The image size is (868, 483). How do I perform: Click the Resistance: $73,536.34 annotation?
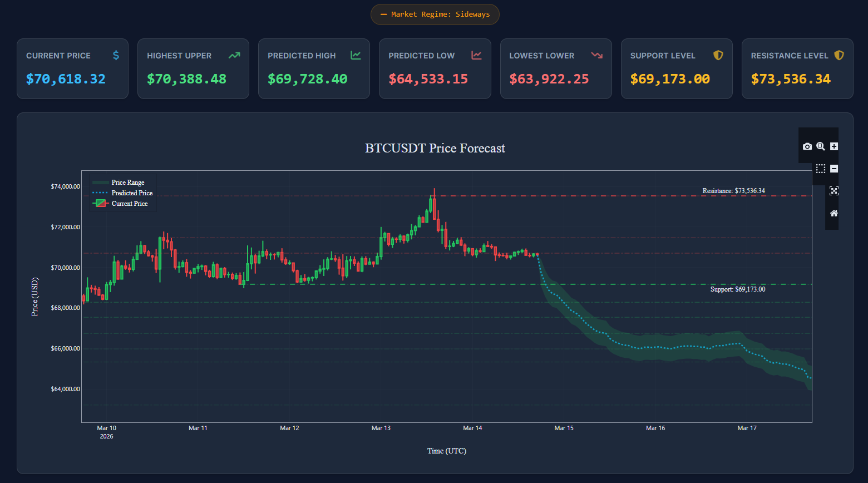(733, 190)
